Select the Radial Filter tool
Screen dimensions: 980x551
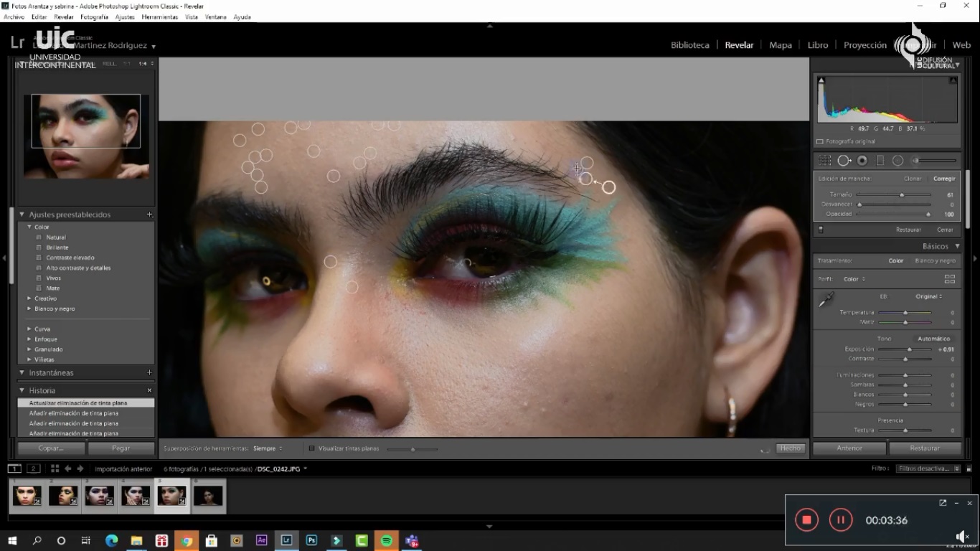[897, 161]
